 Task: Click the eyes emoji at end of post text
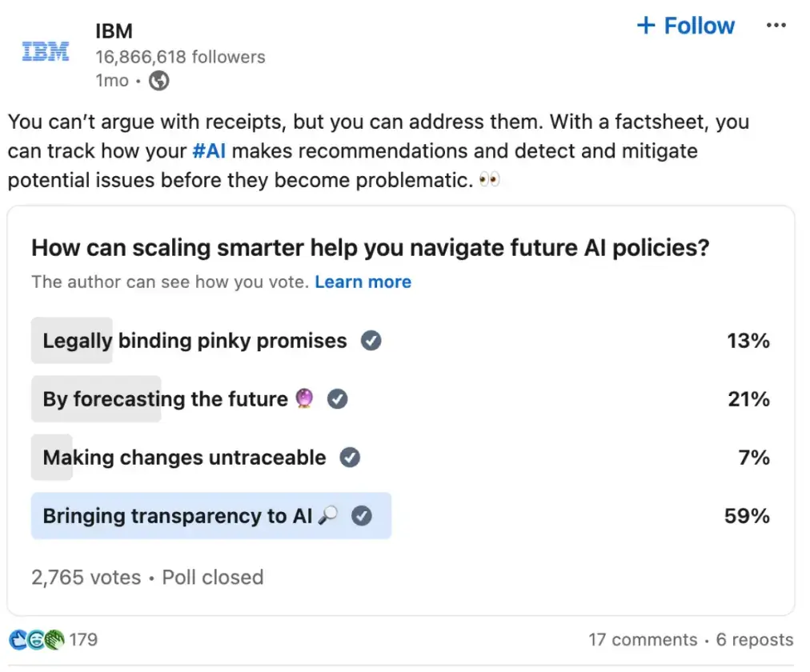[x=490, y=179]
